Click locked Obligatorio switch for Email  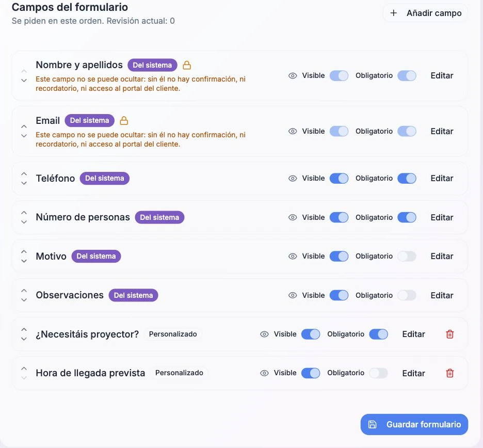coord(407,131)
